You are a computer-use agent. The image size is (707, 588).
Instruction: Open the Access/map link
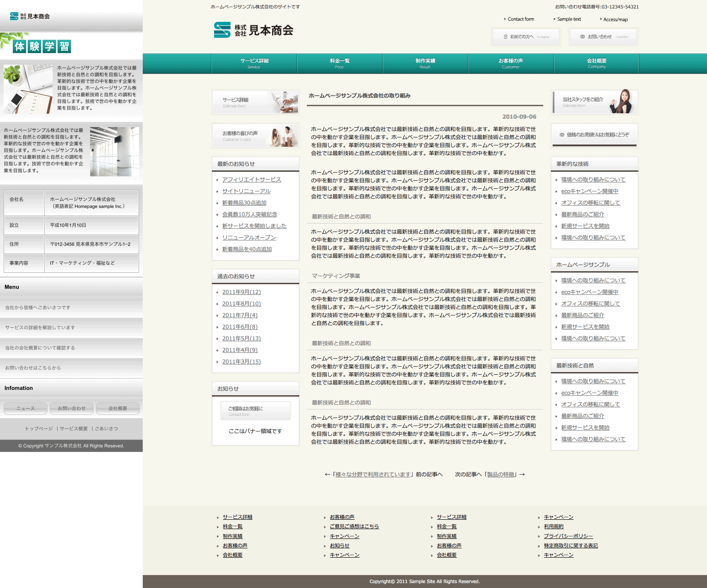615,20
